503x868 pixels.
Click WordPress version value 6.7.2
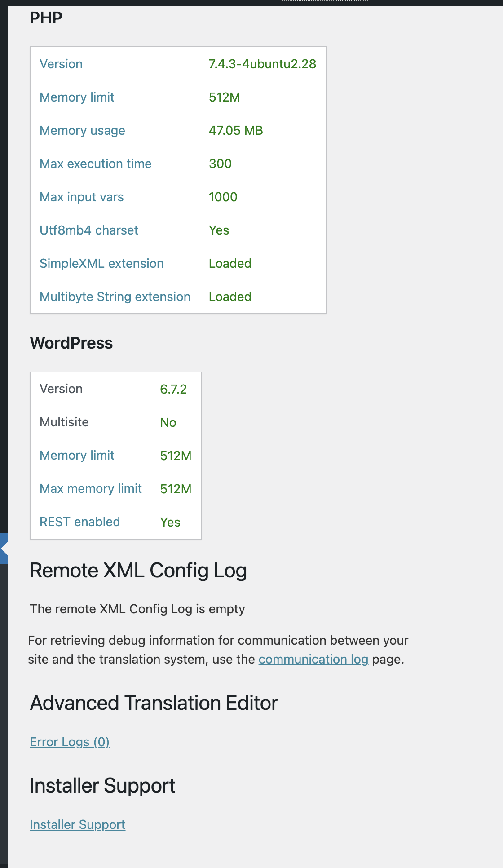coord(173,389)
